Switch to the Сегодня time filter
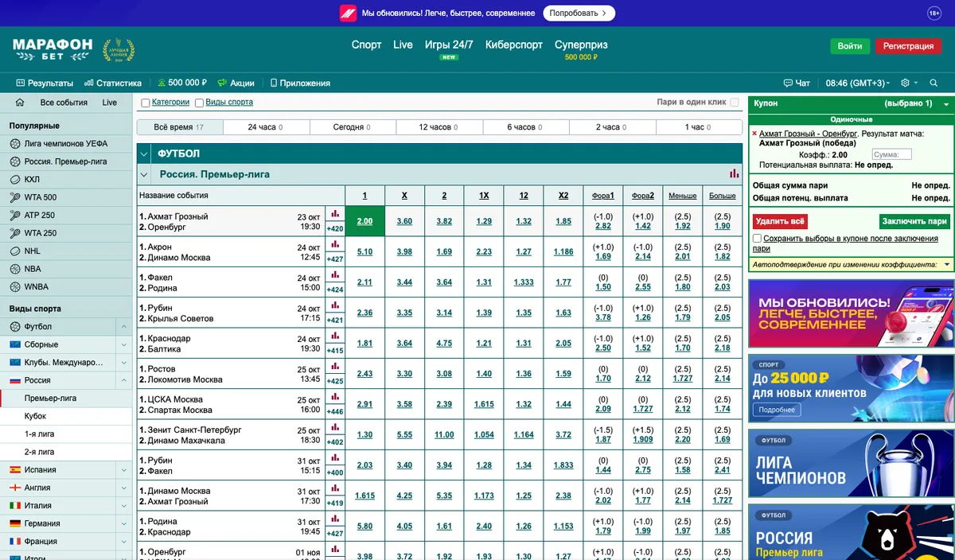This screenshot has width=955, height=560. [x=353, y=127]
